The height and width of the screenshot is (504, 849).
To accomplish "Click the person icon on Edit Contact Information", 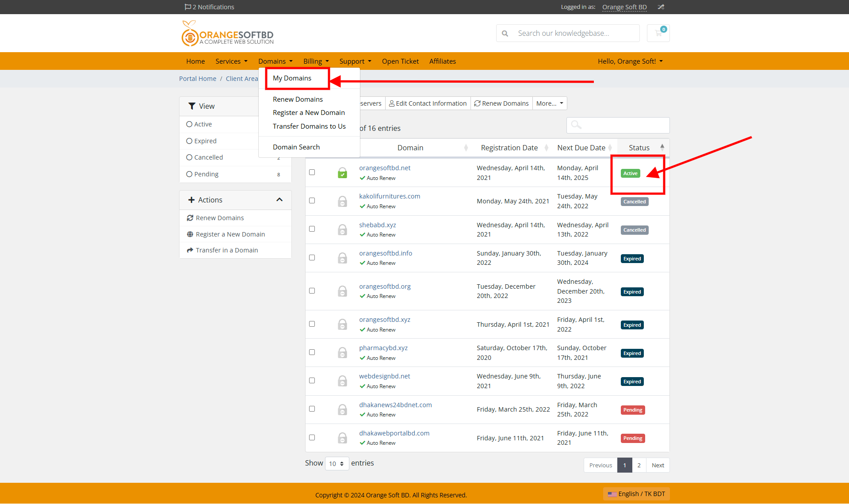I will point(392,103).
